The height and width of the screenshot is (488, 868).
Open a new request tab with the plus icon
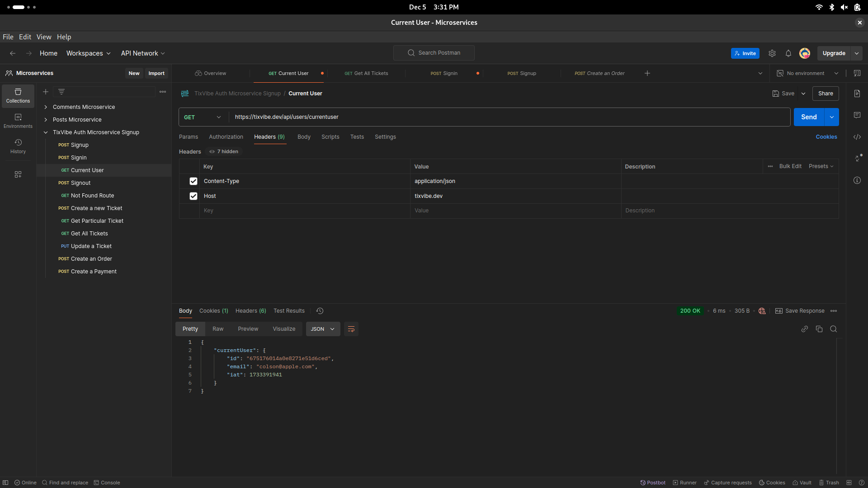(647, 73)
